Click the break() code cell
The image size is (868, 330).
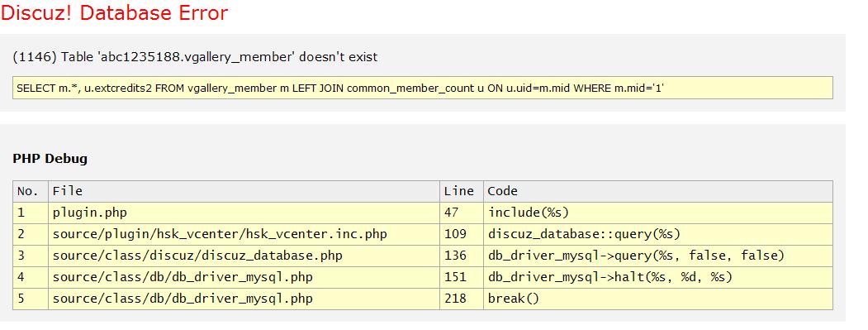pyautogui.click(x=658, y=299)
